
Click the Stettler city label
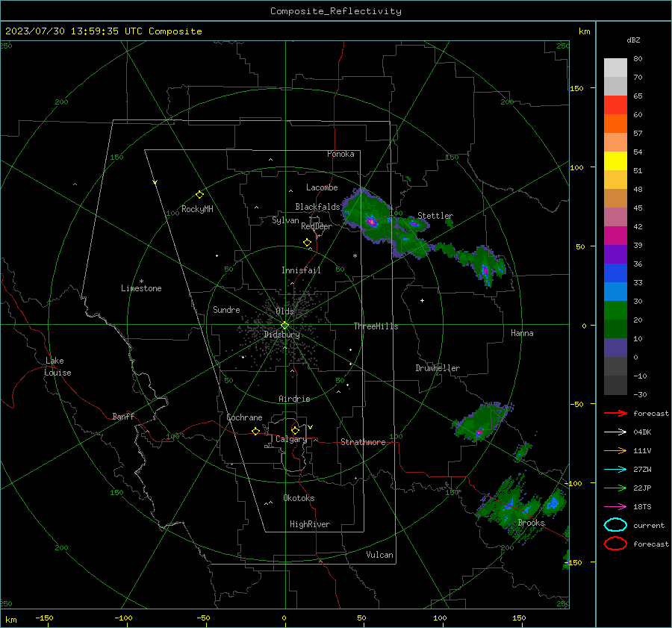pyautogui.click(x=435, y=216)
